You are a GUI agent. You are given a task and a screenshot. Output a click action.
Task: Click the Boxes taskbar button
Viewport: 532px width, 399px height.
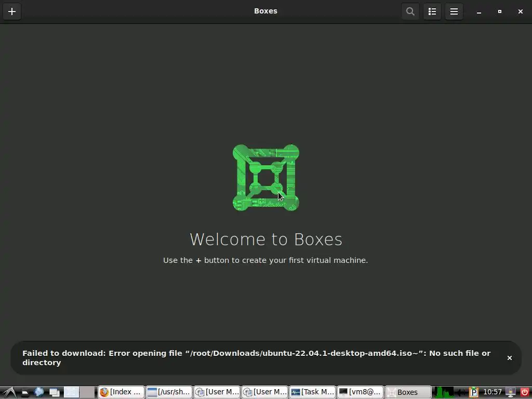tap(408, 392)
